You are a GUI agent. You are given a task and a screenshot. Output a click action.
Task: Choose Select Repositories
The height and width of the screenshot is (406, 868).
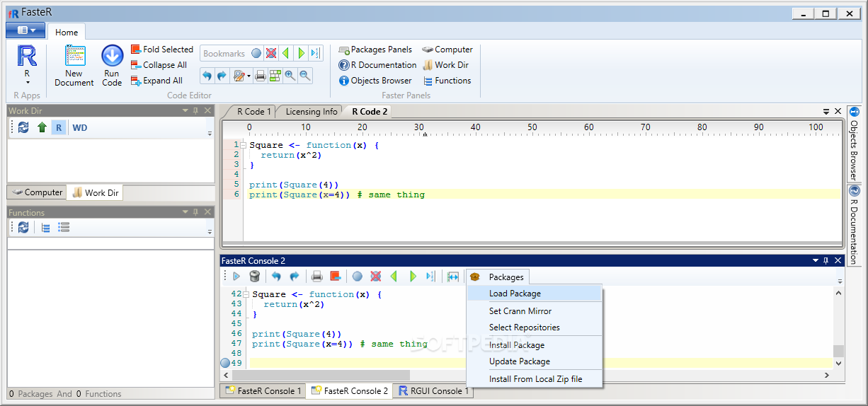click(x=535, y=327)
